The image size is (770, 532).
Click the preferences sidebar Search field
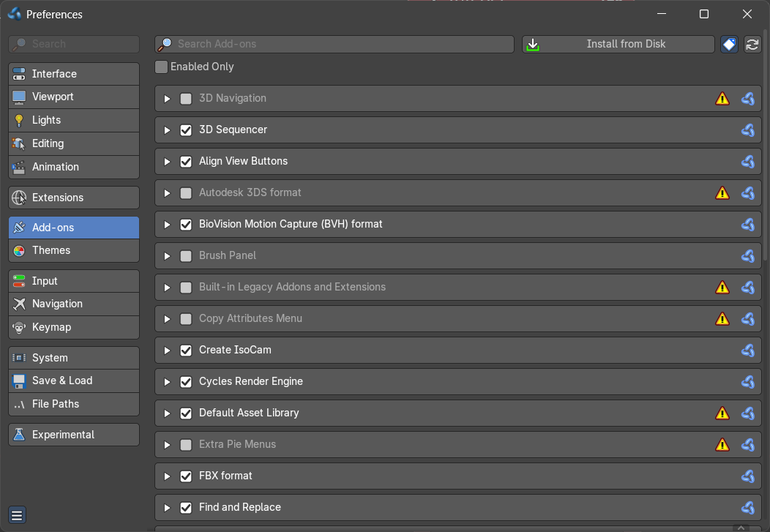tap(74, 44)
